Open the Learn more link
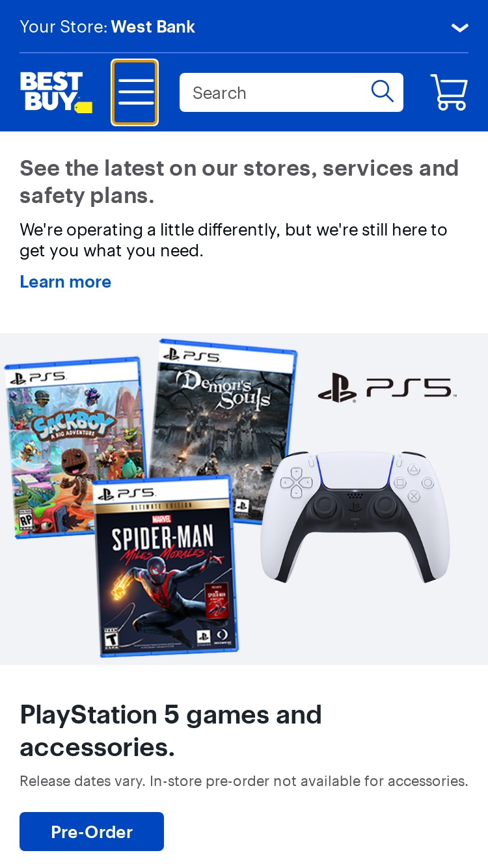This screenshot has height=868, width=488. click(x=66, y=282)
